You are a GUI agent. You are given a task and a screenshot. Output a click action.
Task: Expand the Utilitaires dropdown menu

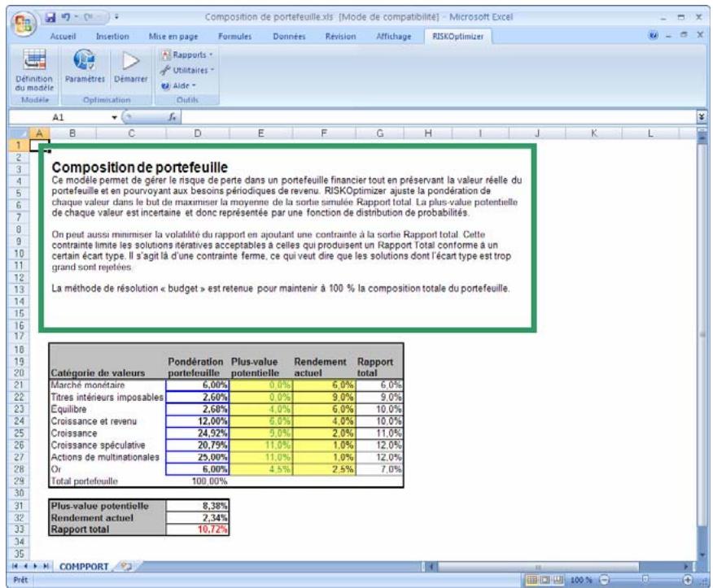pyautogui.click(x=186, y=72)
